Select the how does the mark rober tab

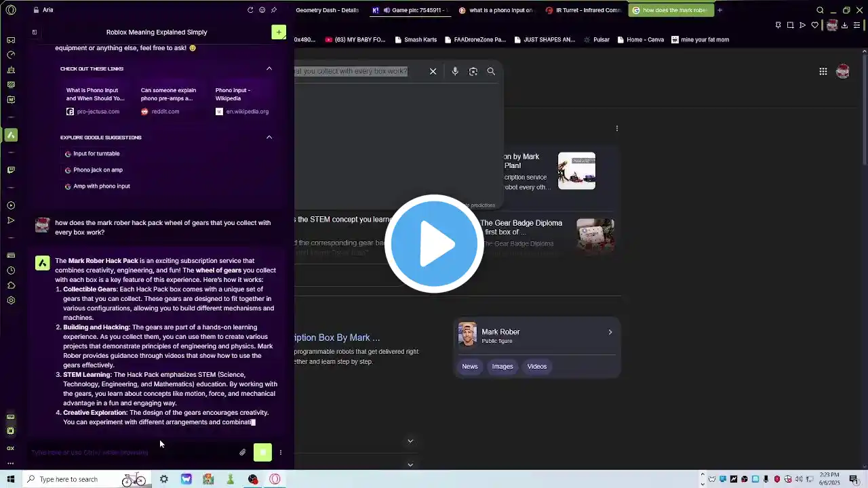tap(670, 10)
